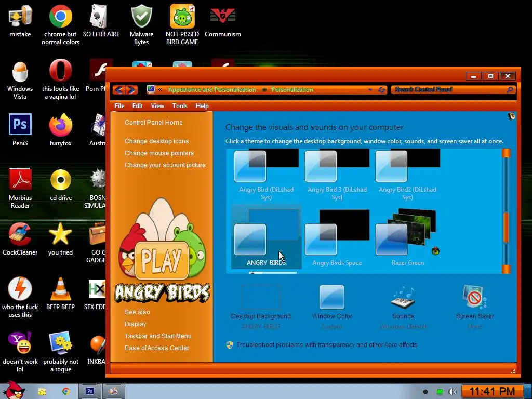
Task: Click the refresh icon in the address bar
Action: coord(382,90)
